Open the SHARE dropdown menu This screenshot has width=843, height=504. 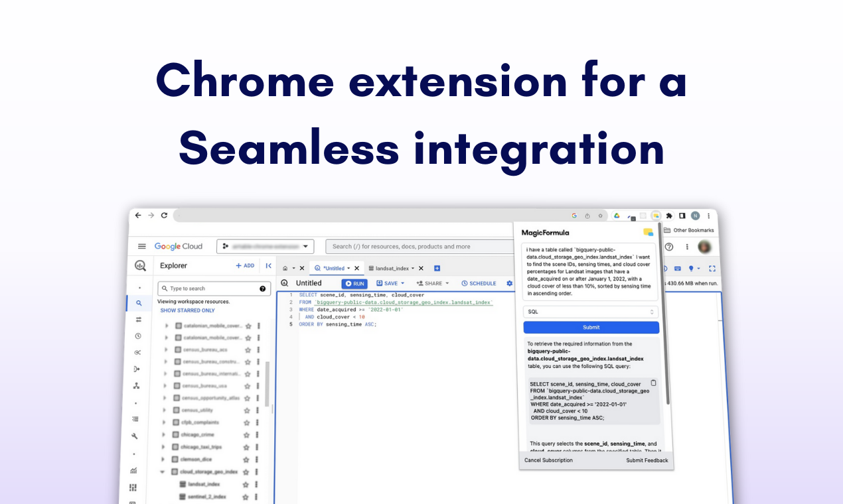[x=433, y=283]
